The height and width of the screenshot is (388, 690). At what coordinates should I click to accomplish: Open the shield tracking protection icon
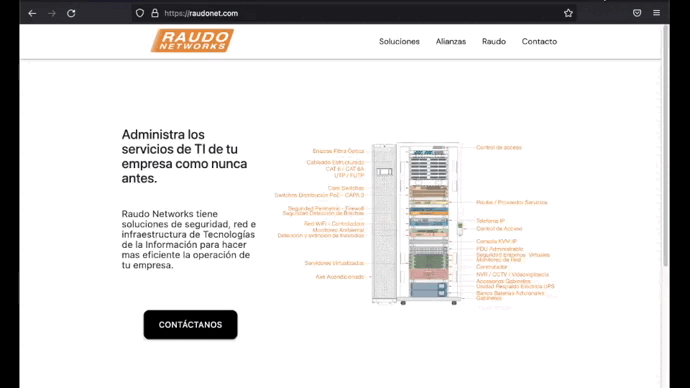pos(139,13)
